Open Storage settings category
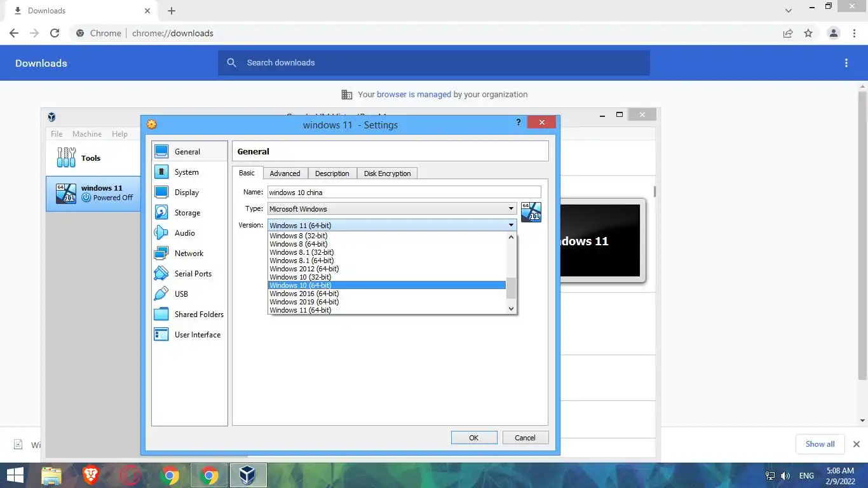868x488 pixels. pyautogui.click(x=189, y=213)
